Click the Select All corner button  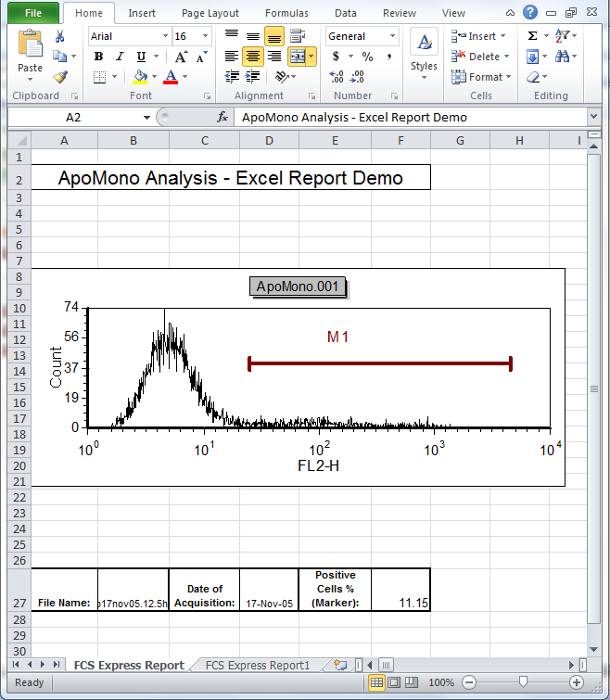(x=19, y=141)
